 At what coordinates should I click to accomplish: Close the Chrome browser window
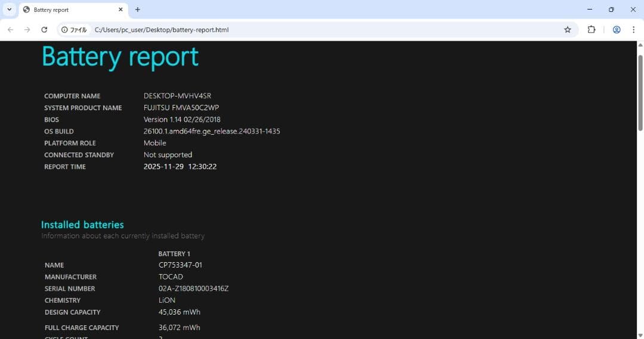(x=633, y=10)
